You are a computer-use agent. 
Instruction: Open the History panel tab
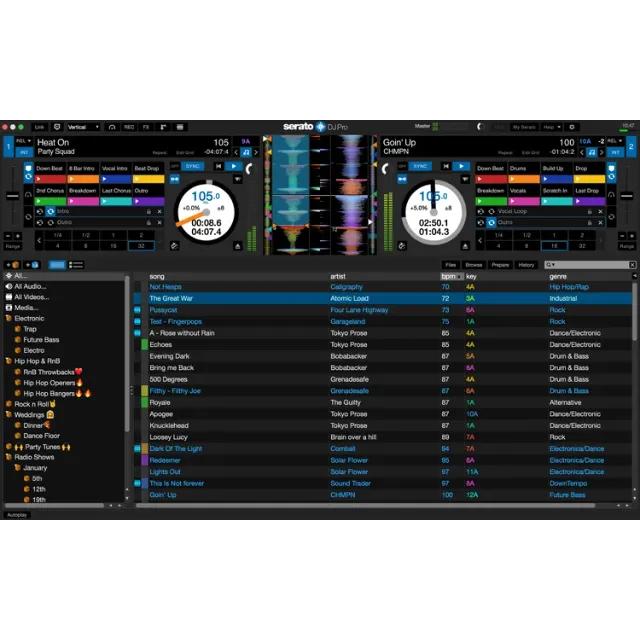pos(526,265)
